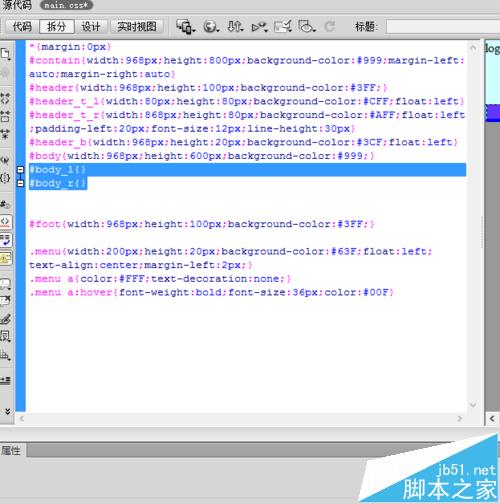Toggle Syntax Error Alerts icon
Viewport: 500px width, 504px height.
5,258
